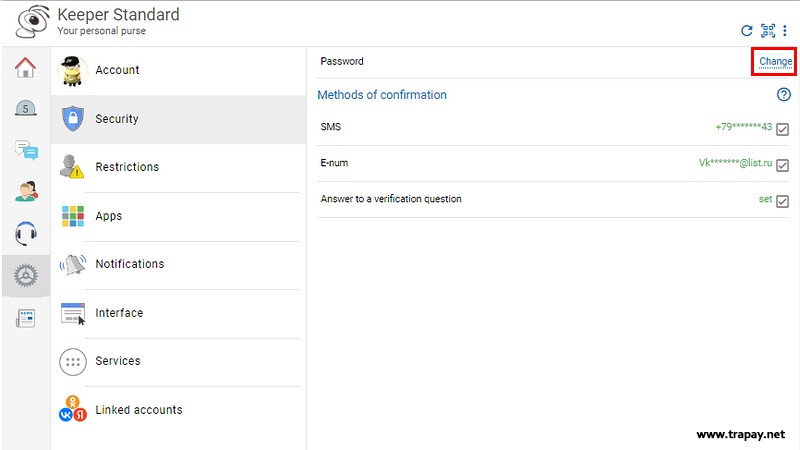Open the three-dot more options menu
The image size is (800, 450).
tap(785, 31)
